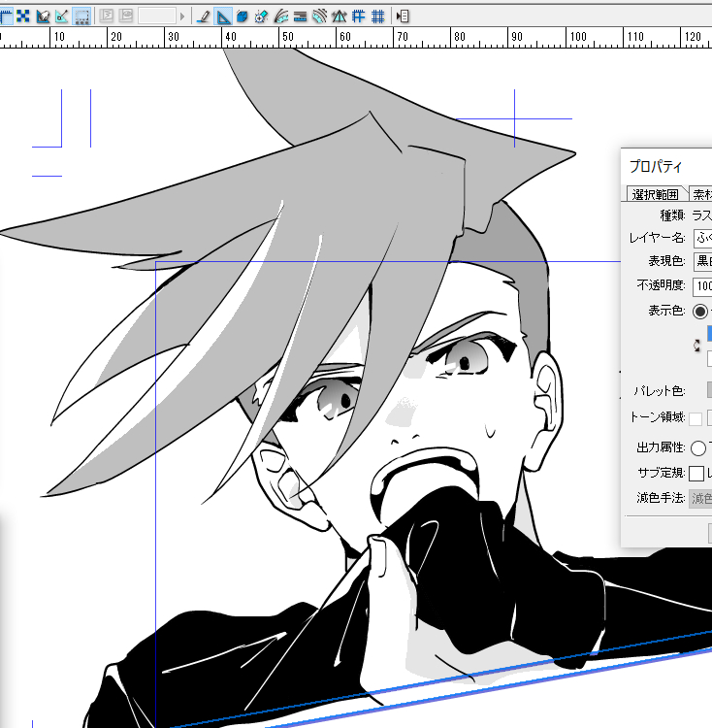712x728 pixels.
Task: Click the parallel lines ruler icon
Action: pos(300,17)
